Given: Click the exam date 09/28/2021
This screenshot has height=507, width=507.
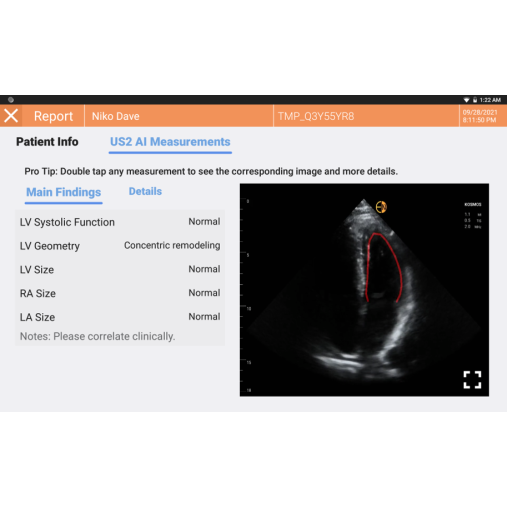Looking at the screenshot, I should [480, 112].
